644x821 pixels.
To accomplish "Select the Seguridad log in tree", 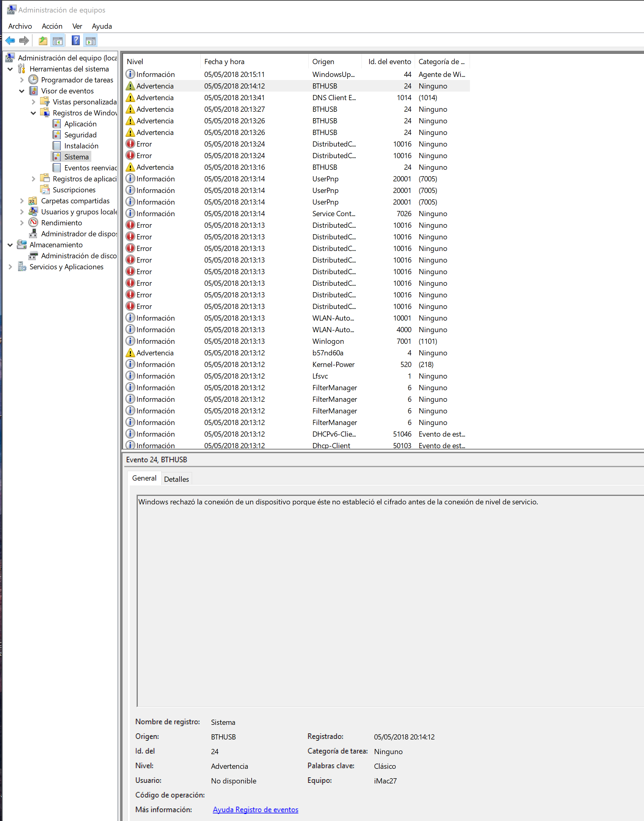I will pos(80,135).
